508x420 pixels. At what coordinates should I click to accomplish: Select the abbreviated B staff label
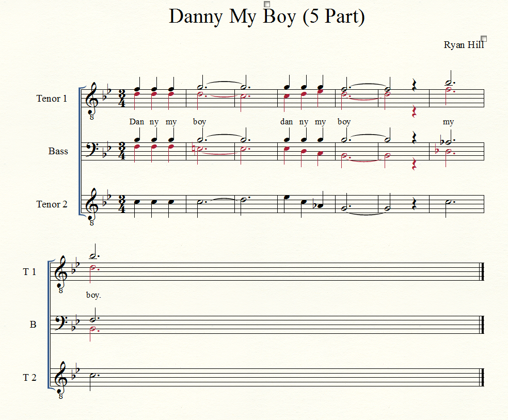click(33, 325)
